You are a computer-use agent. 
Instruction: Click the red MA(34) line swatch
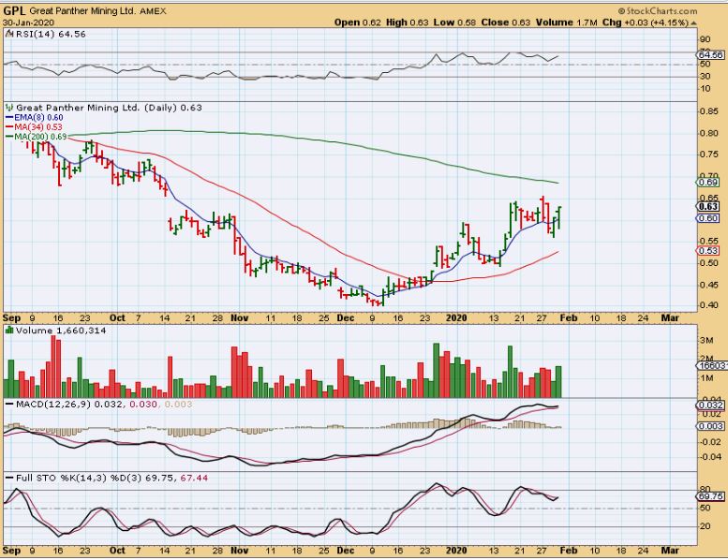click(9, 127)
